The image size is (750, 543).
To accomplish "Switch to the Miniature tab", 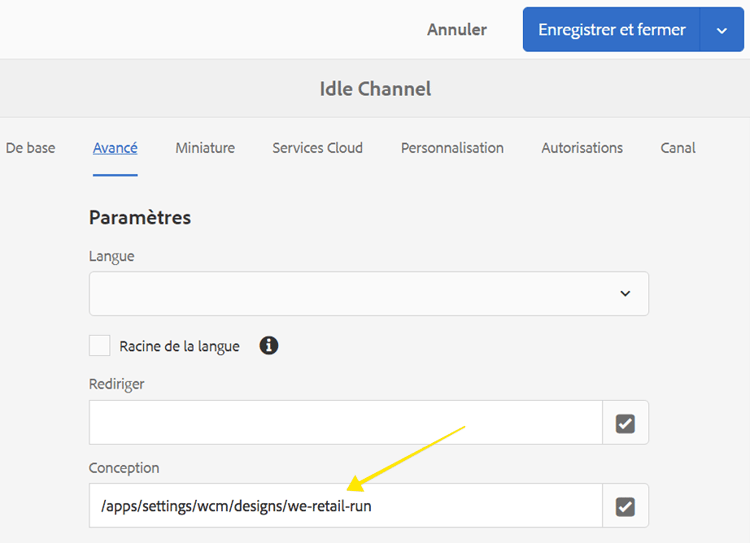I will pos(205,148).
